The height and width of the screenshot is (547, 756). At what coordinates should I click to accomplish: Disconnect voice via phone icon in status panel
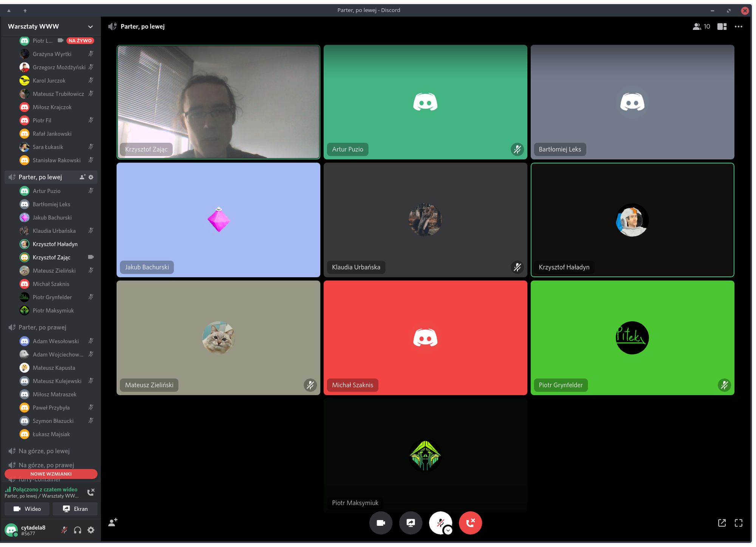click(91, 492)
